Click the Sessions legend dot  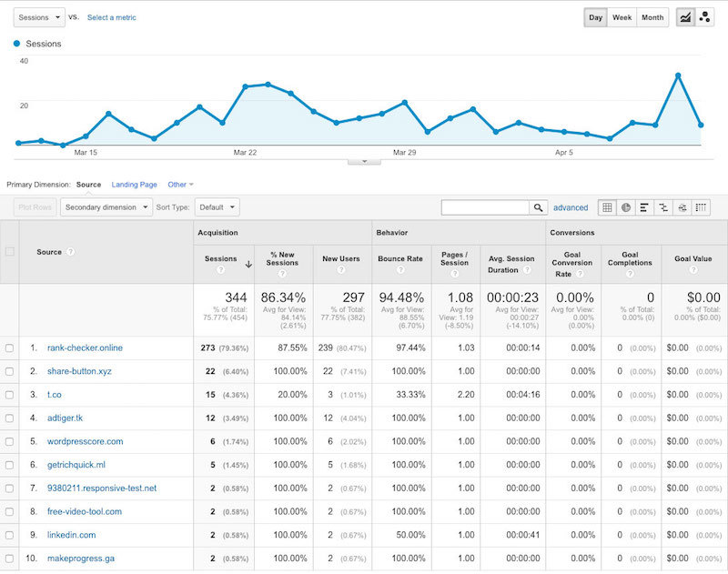point(17,44)
